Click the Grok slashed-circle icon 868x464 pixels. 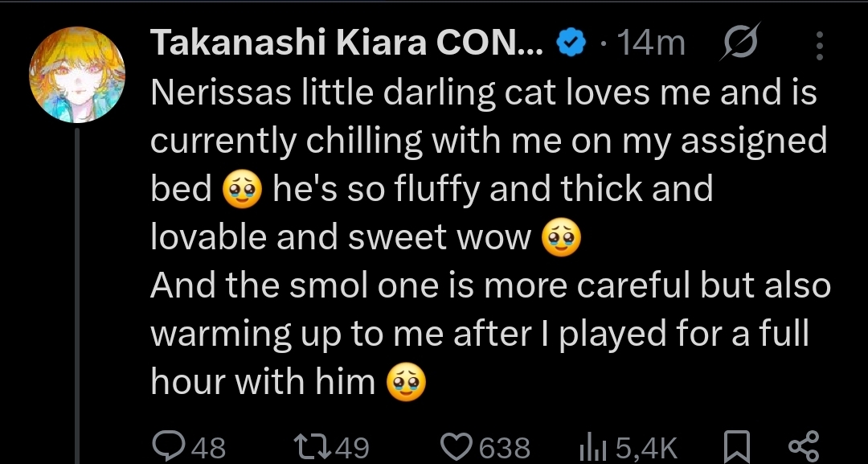coord(741,42)
